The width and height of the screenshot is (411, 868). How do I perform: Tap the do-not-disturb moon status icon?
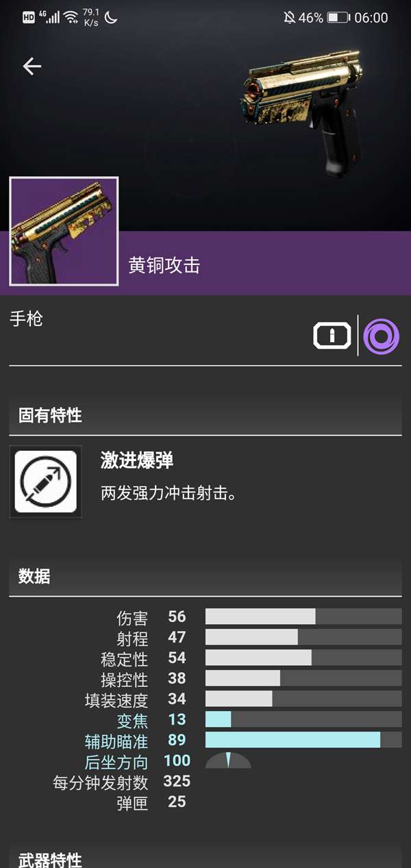tap(110, 18)
